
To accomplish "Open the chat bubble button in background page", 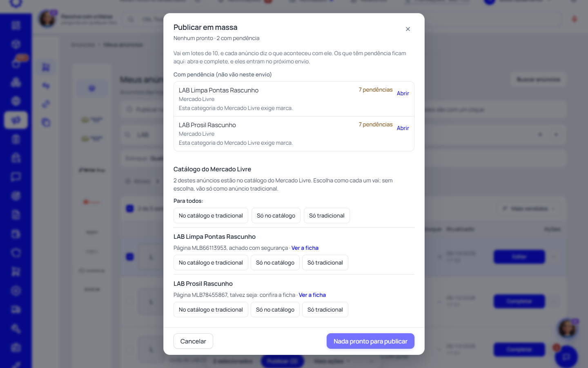I will 566,357.
